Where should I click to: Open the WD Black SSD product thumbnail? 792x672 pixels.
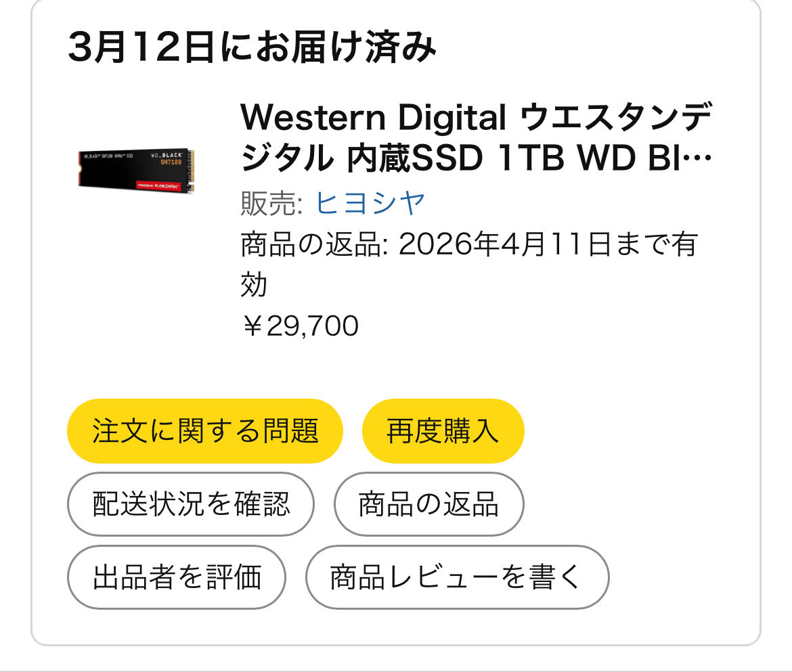[135, 170]
